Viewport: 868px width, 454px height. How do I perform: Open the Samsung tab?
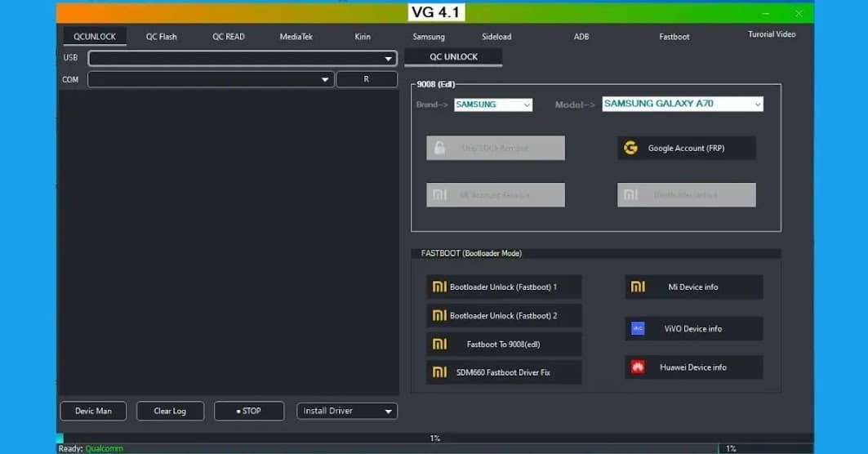(429, 37)
